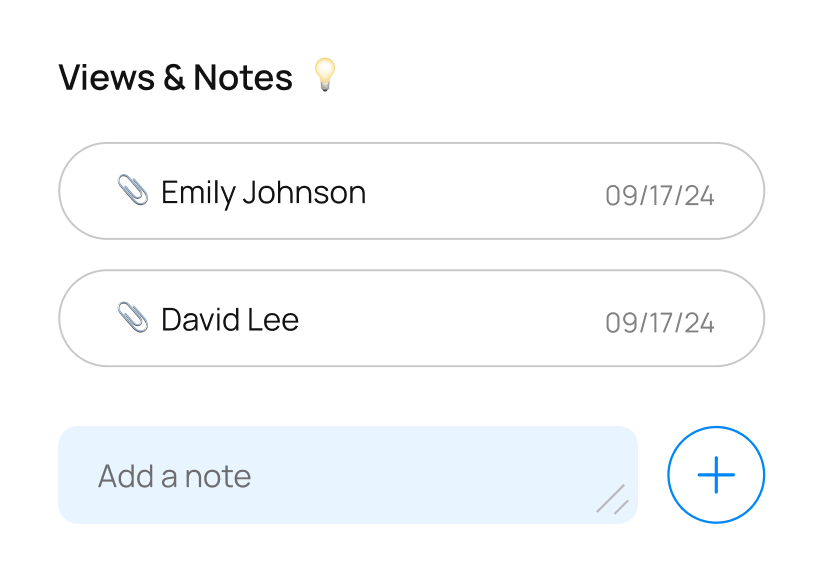Click the word "Notes" in the heading

tap(243, 77)
